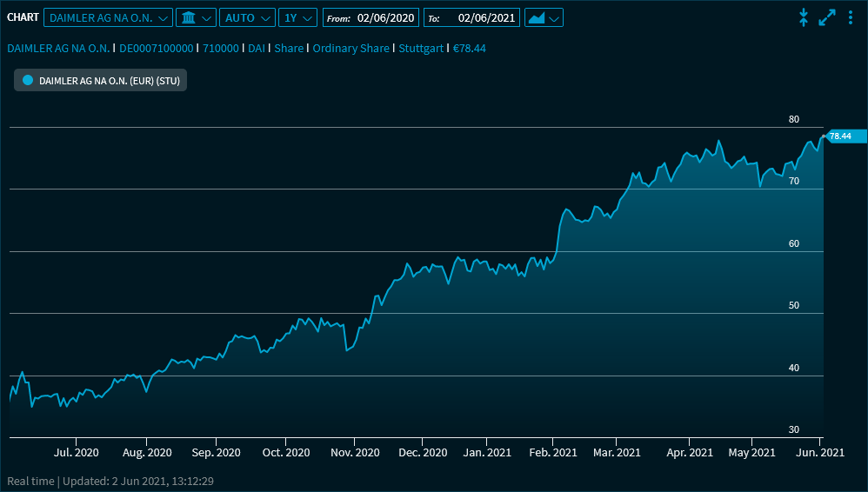Open the 1Y time range dropdown
Viewport: 868px width, 492px height.
tap(297, 17)
